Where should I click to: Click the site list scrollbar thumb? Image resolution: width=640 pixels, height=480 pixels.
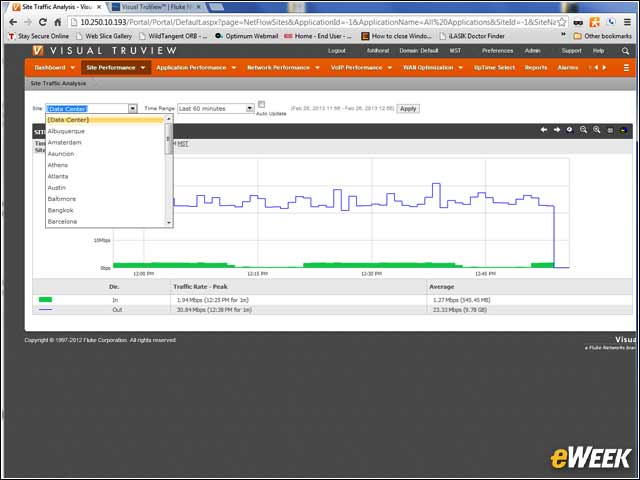(x=169, y=139)
